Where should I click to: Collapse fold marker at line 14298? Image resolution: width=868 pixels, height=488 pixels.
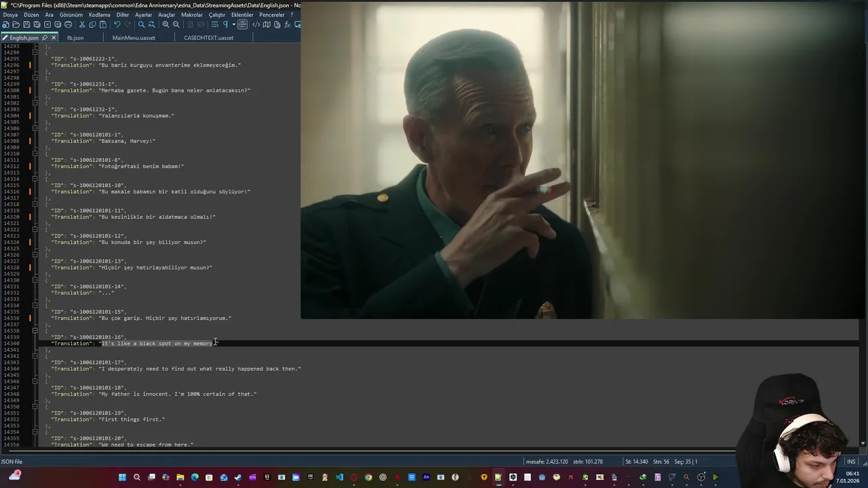coord(35,78)
